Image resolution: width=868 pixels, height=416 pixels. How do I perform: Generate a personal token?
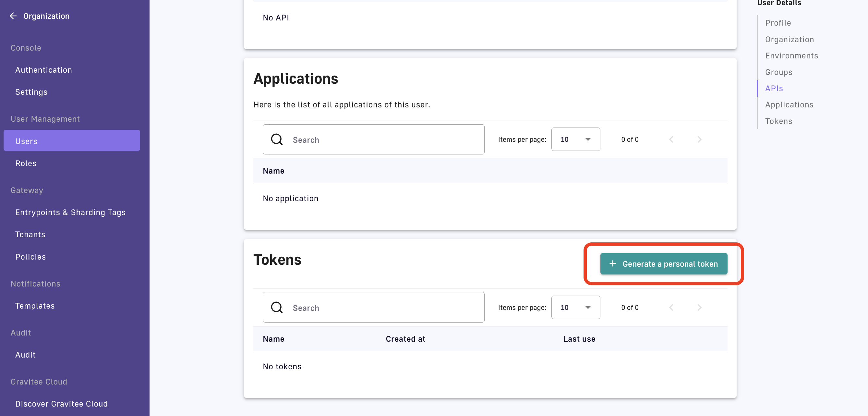tap(663, 263)
